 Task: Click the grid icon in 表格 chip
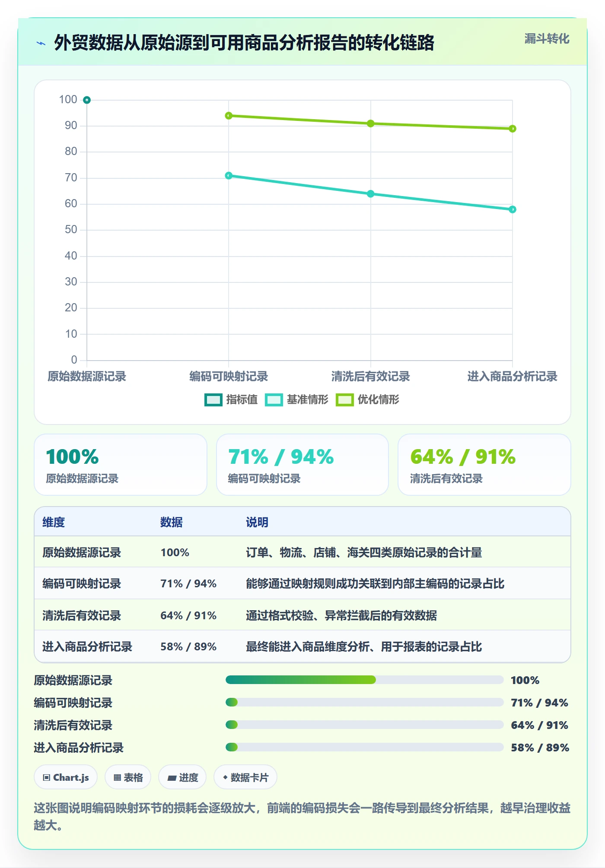(x=117, y=778)
